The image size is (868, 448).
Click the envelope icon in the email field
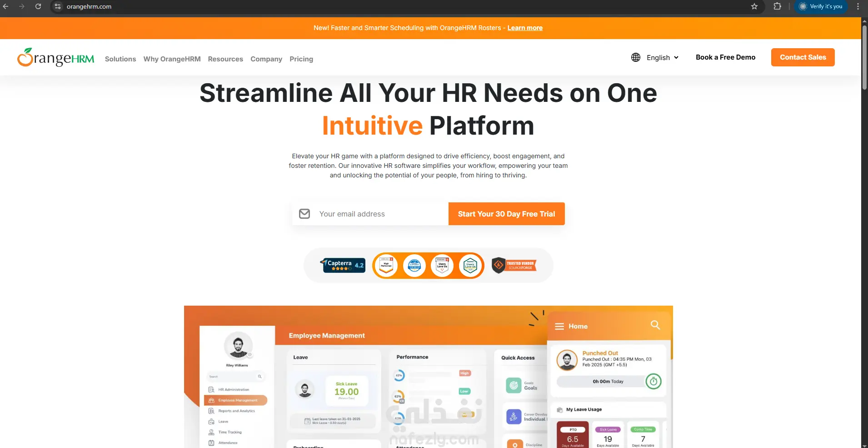click(x=304, y=214)
